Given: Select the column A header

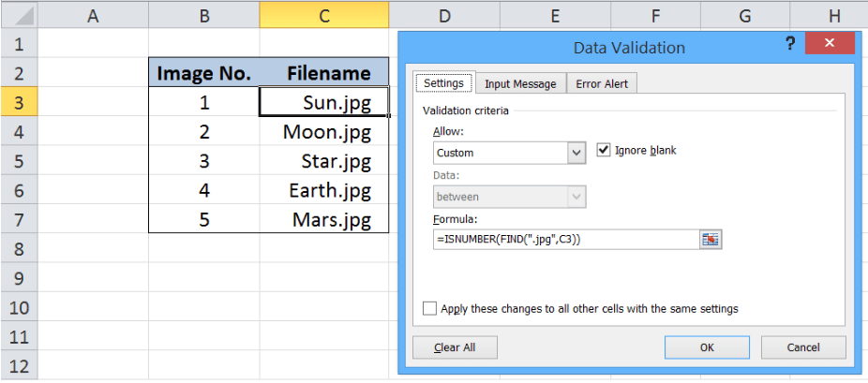Looking at the screenshot, I should click(93, 14).
